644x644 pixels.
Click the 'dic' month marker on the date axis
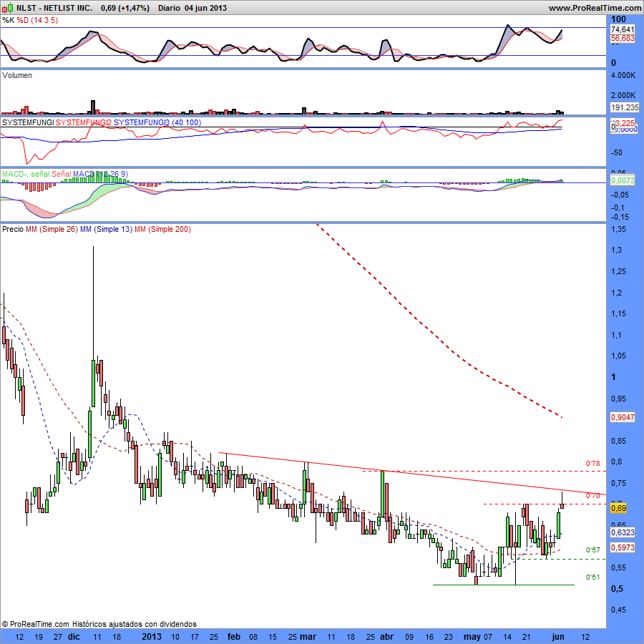tap(74, 637)
